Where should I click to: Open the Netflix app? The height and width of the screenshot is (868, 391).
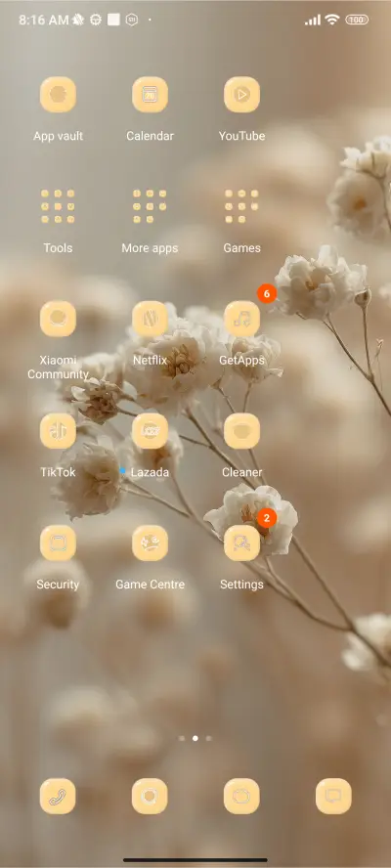tap(151, 319)
